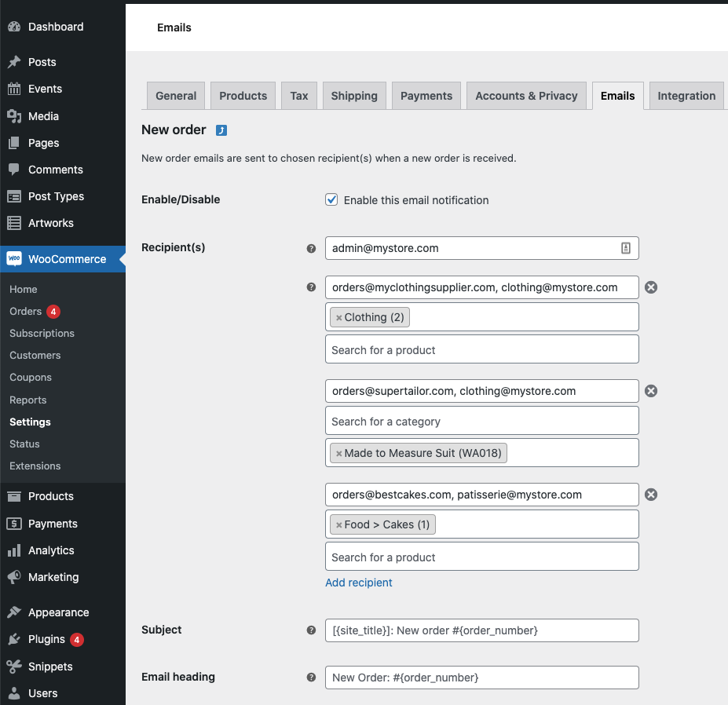
Task: Click the help icon beside Recipient(s)
Action: click(x=311, y=247)
